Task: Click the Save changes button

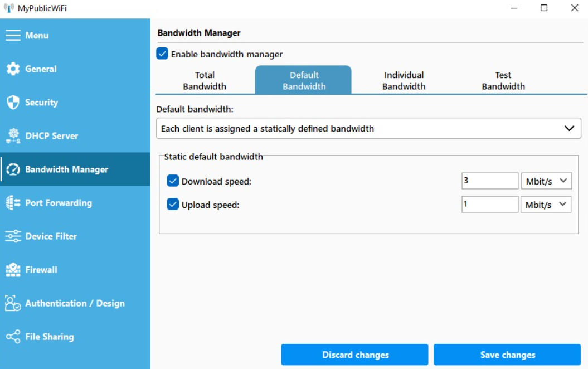Action: click(x=507, y=355)
